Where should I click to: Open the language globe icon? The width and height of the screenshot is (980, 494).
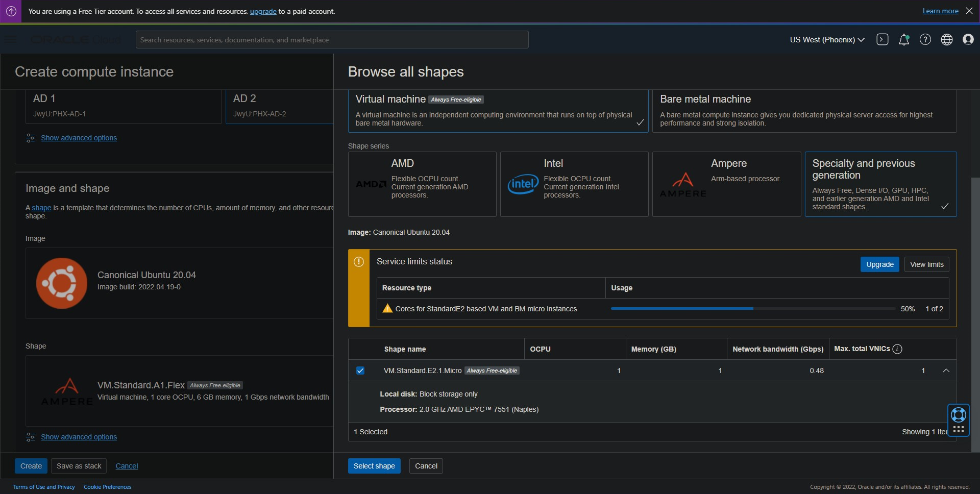[947, 40]
